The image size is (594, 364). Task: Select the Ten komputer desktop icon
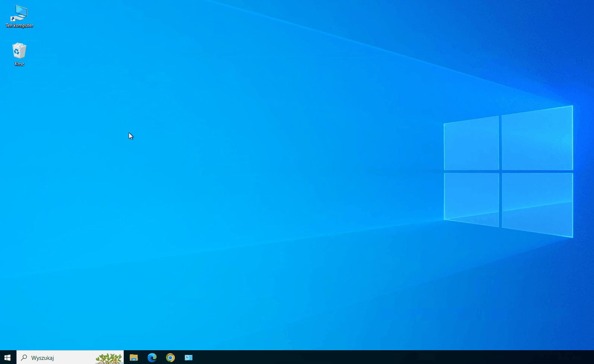[x=19, y=17]
